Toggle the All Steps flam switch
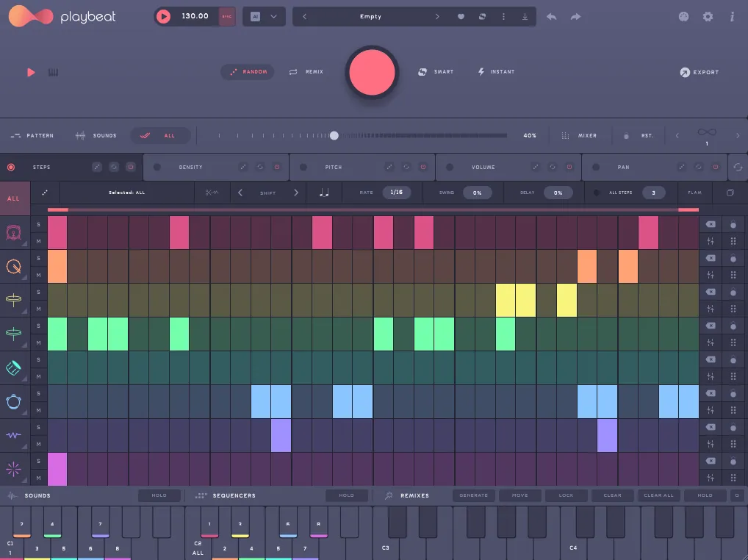The image size is (748, 560). tap(597, 193)
